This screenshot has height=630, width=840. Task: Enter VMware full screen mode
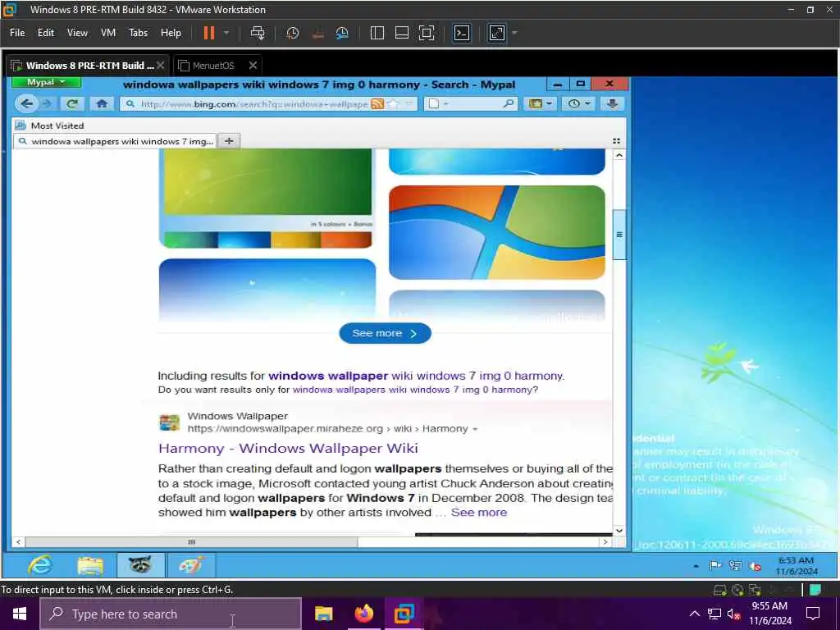(x=427, y=33)
